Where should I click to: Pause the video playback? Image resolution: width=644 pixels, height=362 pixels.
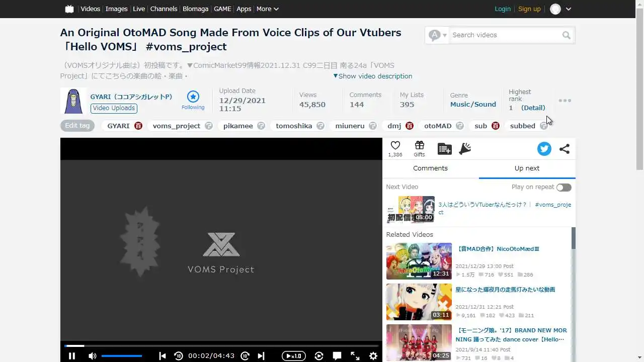click(72, 355)
